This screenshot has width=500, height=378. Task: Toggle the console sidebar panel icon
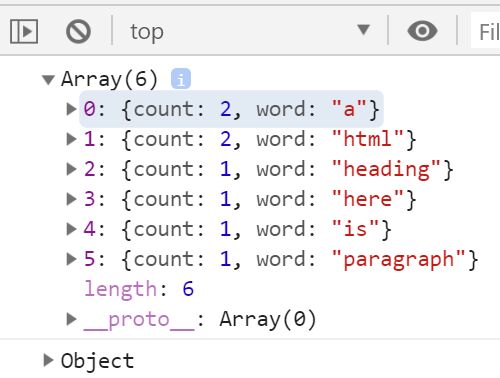(x=24, y=32)
